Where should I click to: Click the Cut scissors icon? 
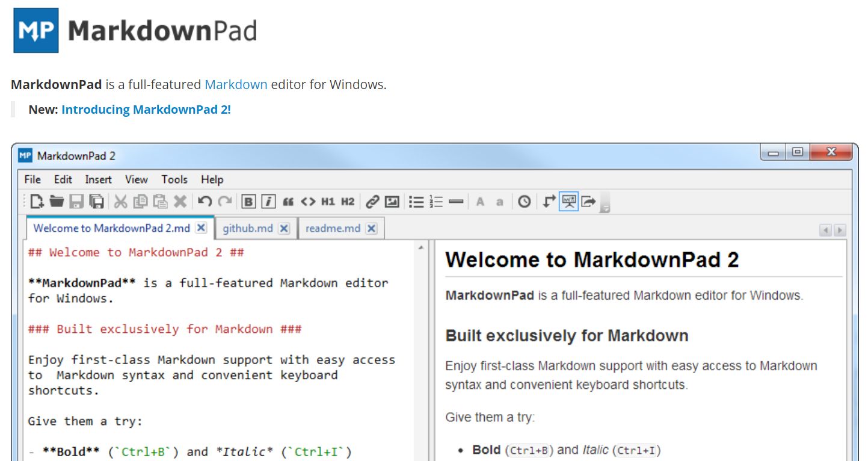(121, 202)
